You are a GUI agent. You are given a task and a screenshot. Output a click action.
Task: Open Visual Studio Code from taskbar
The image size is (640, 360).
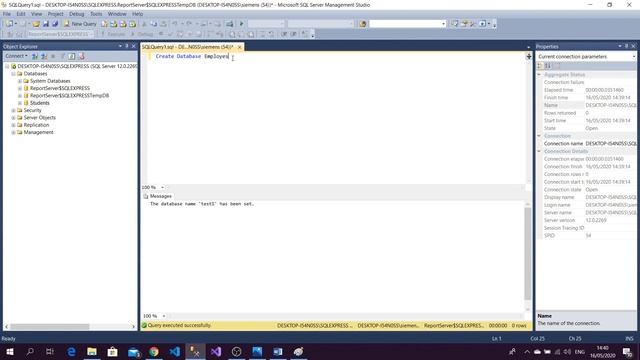[175, 351]
